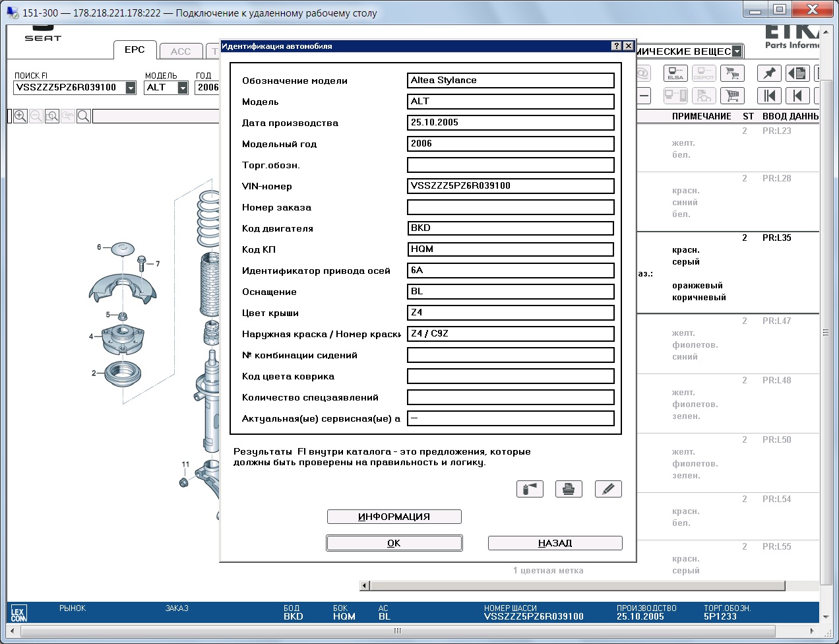
Task: Switch to the EPC tab
Action: click(x=135, y=50)
